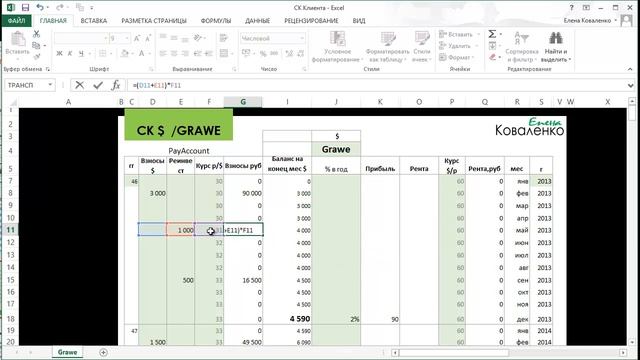Toggle Italic (К) formatting
This screenshot has height=360, width=640.
70,53
